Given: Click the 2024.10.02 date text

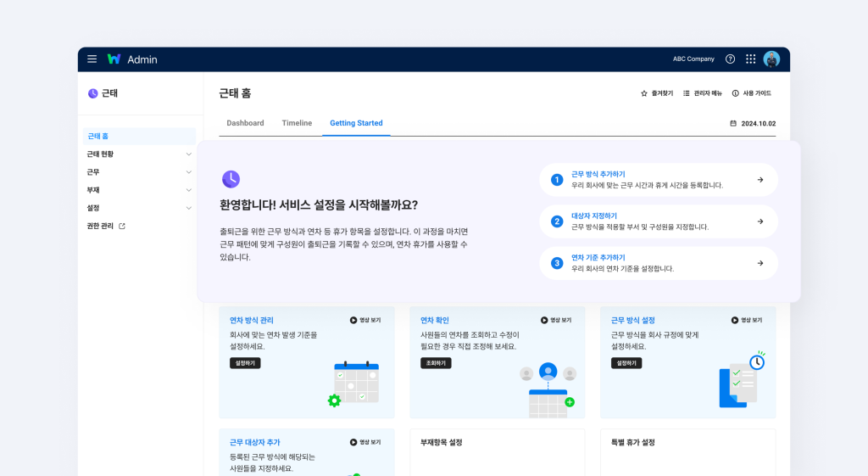Looking at the screenshot, I should pos(759,124).
